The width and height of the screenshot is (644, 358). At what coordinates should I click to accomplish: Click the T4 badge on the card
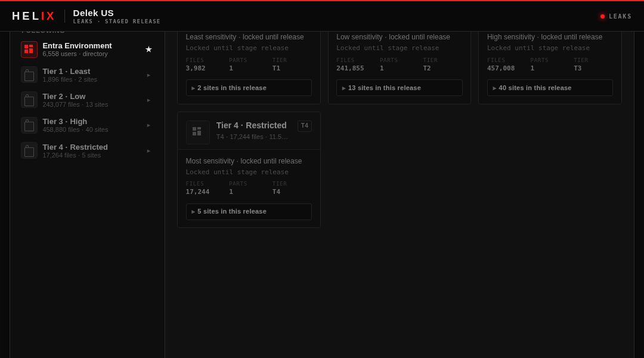coord(304,126)
